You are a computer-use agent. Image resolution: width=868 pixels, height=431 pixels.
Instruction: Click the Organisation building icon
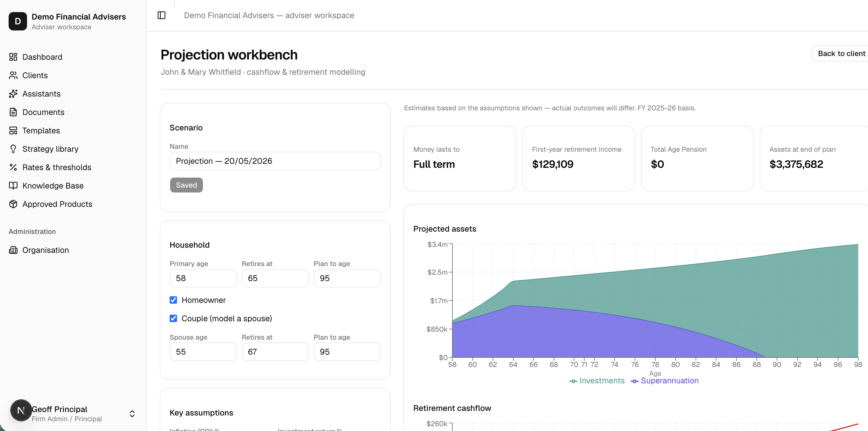click(x=13, y=250)
